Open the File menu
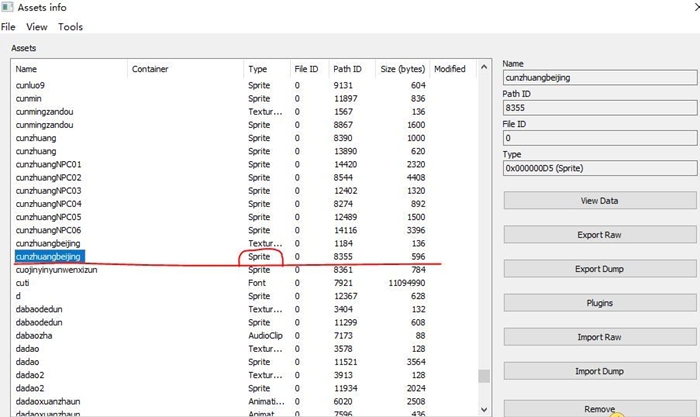The height and width of the screenshot is (417, 700). [8, 27]
